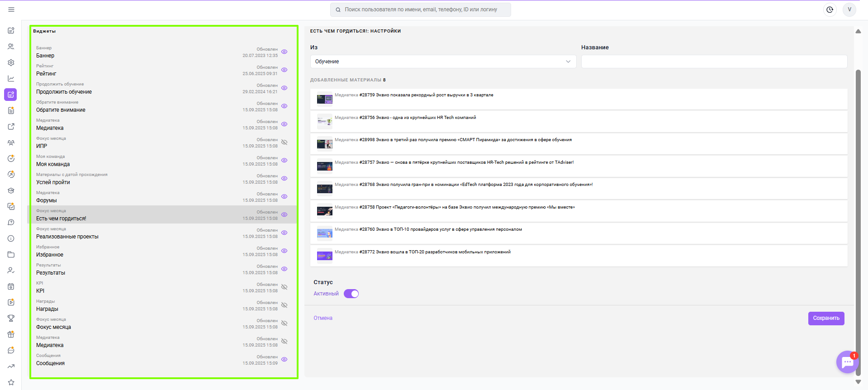Click the analytics chart sidebar icon
Image resolution: width=868 pixels, height=390 pixels.
click(x=11, y=78)
